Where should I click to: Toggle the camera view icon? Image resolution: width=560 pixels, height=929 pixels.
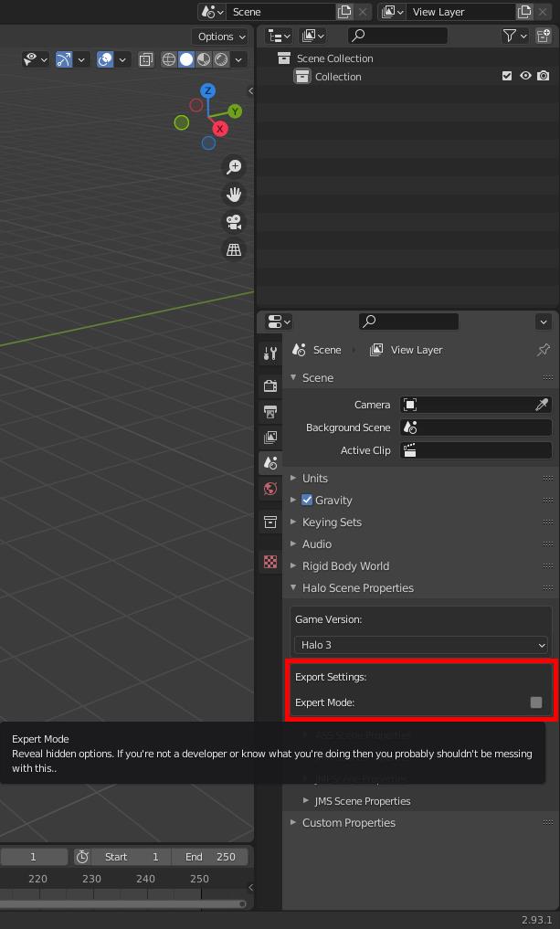tap(234, 222)
